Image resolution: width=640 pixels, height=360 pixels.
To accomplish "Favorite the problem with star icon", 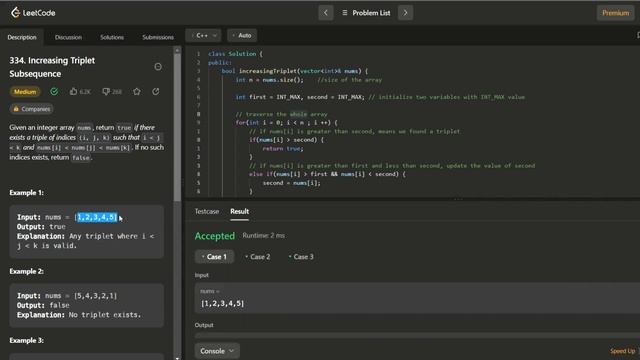I will [x=137, y=91].
